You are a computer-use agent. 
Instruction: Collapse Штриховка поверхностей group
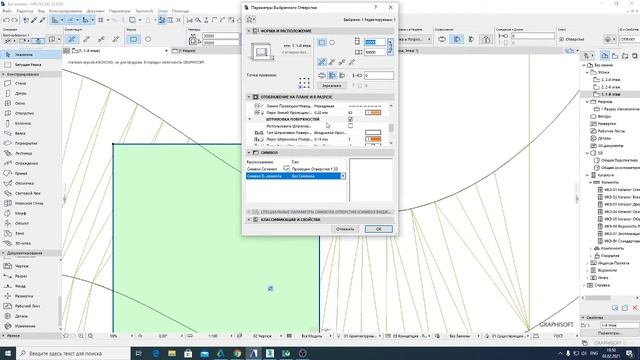click(250, 119)
